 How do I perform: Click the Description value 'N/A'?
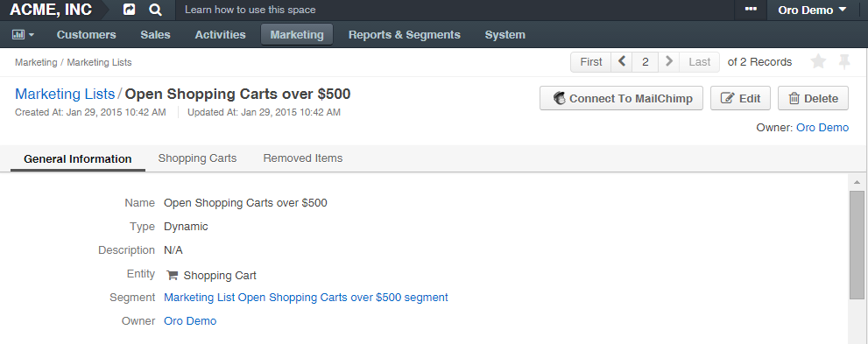pos(173,250)
